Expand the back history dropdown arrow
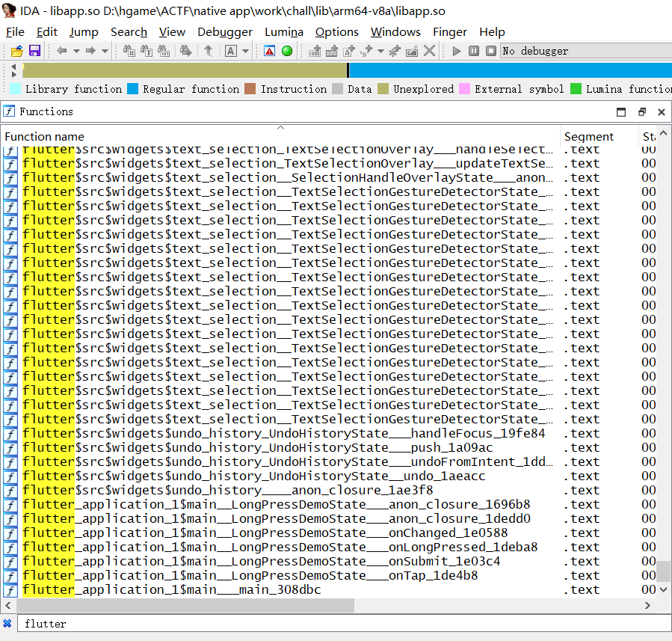The width and height of the screenshot is (672, 641). coord(76,51)
